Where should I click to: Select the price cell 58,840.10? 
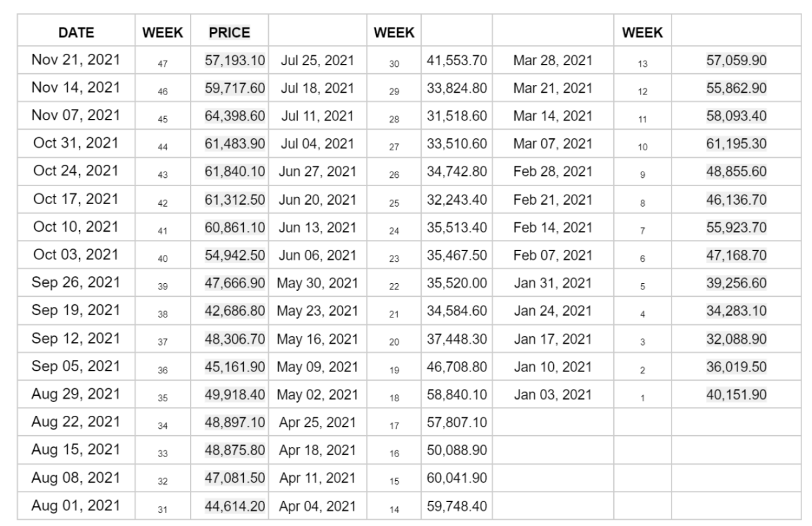point(457,395)
